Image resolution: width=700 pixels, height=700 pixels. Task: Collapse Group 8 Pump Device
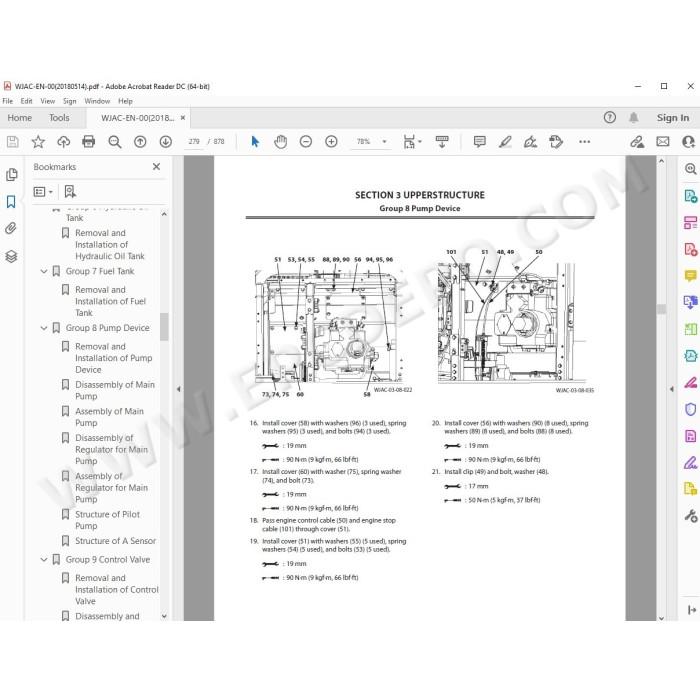coord(44,328)
